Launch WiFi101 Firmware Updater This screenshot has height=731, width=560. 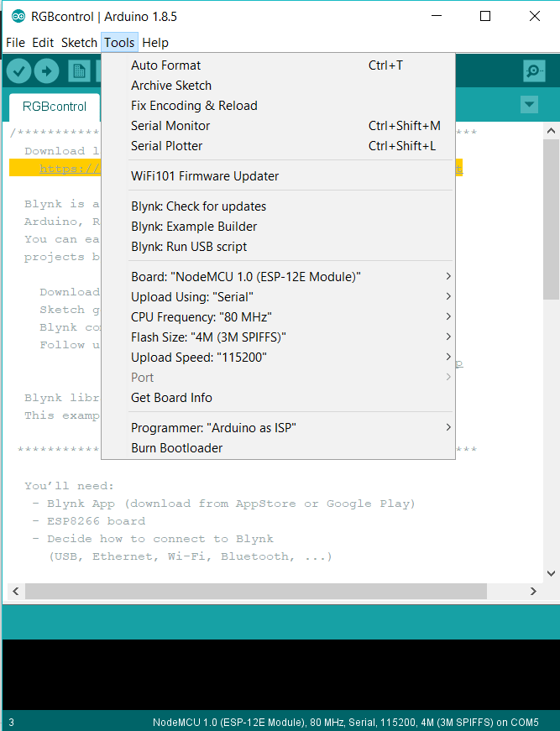point(278,175)
